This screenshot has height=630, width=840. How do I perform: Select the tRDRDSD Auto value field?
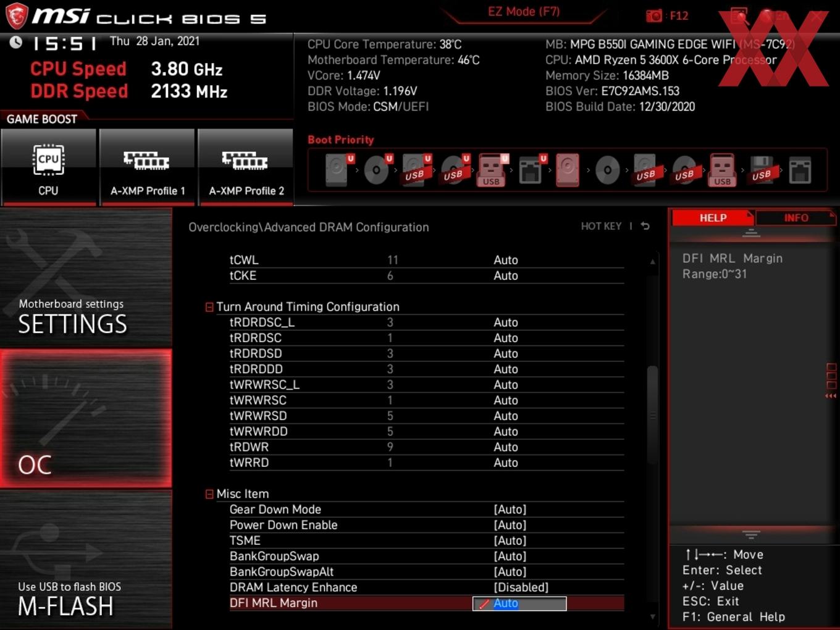[x=506, y=353]
